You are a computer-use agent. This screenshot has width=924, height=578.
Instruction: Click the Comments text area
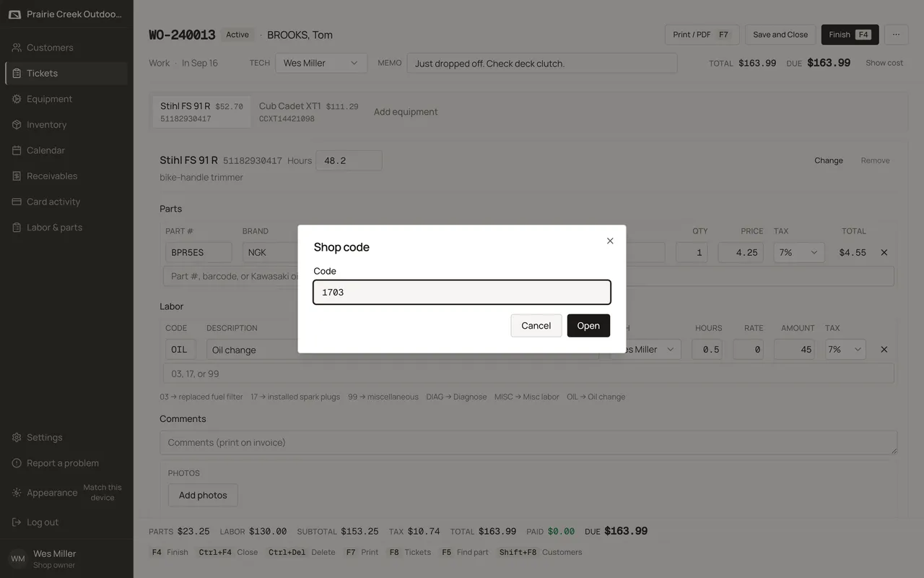coord(528,442)
